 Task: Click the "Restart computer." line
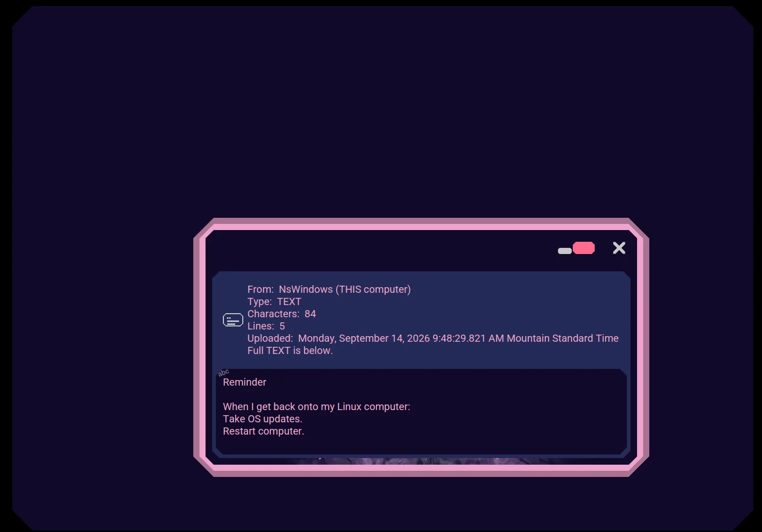(x=264, y=431)
